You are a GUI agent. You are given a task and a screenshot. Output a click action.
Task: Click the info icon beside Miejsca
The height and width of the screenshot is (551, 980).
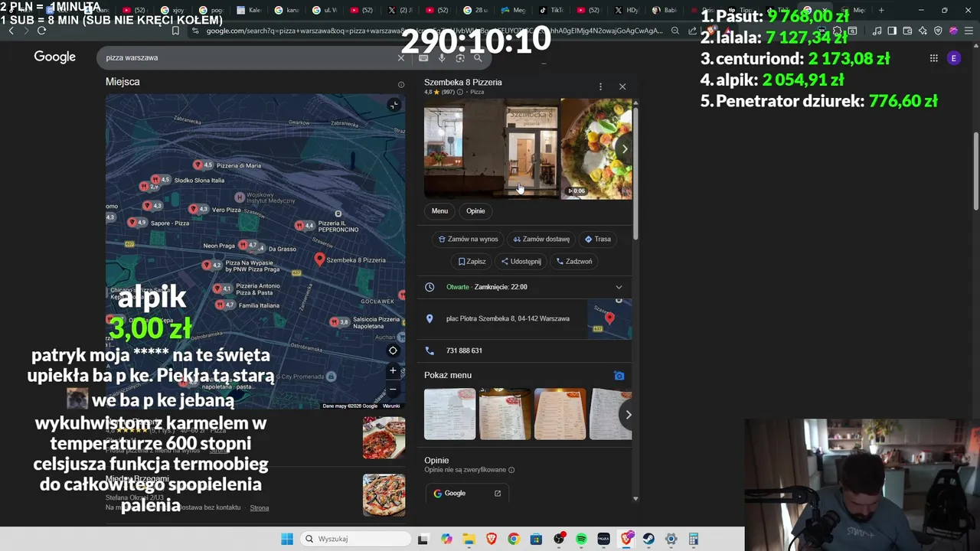(400, 84)
